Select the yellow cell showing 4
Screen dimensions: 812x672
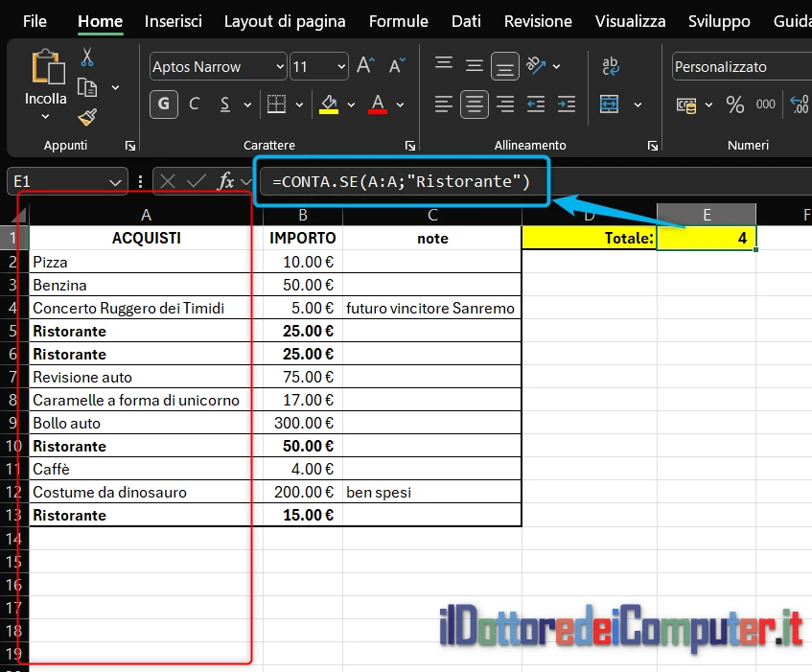(707, 238)
